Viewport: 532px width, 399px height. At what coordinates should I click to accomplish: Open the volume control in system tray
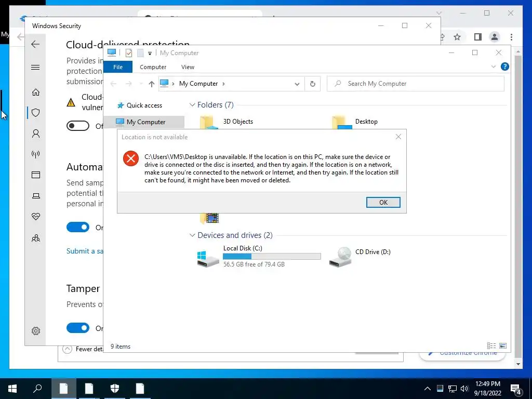click(x=464, y=389)
